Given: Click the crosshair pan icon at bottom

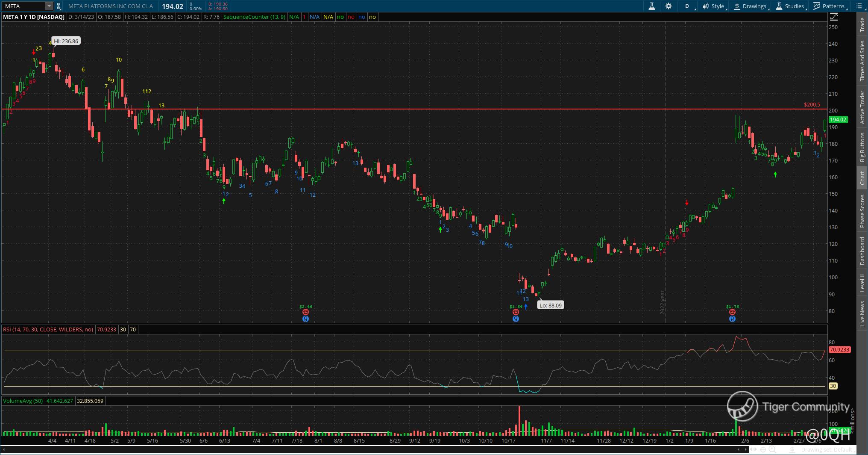Looking at the screenshot, I should click(763, 449).
